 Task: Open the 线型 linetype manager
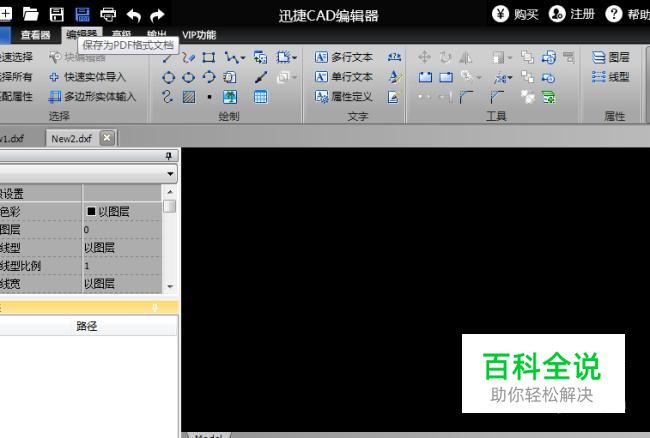pos(611,77)
